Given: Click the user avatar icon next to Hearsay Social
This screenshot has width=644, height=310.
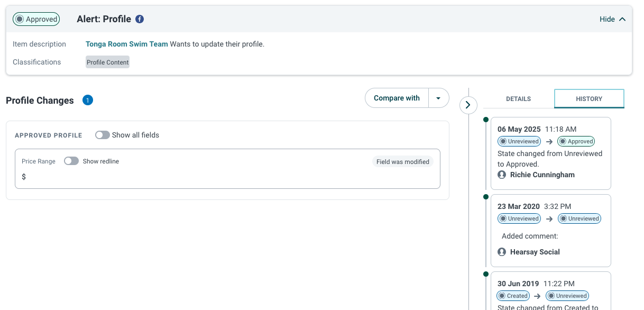Looking at the screenshot, I should click(502, 252).
